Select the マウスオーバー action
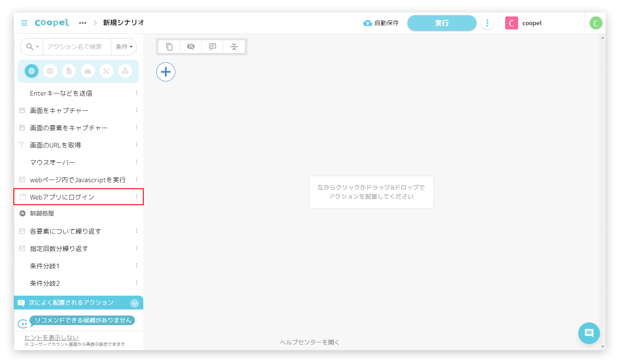 point(78,162)
